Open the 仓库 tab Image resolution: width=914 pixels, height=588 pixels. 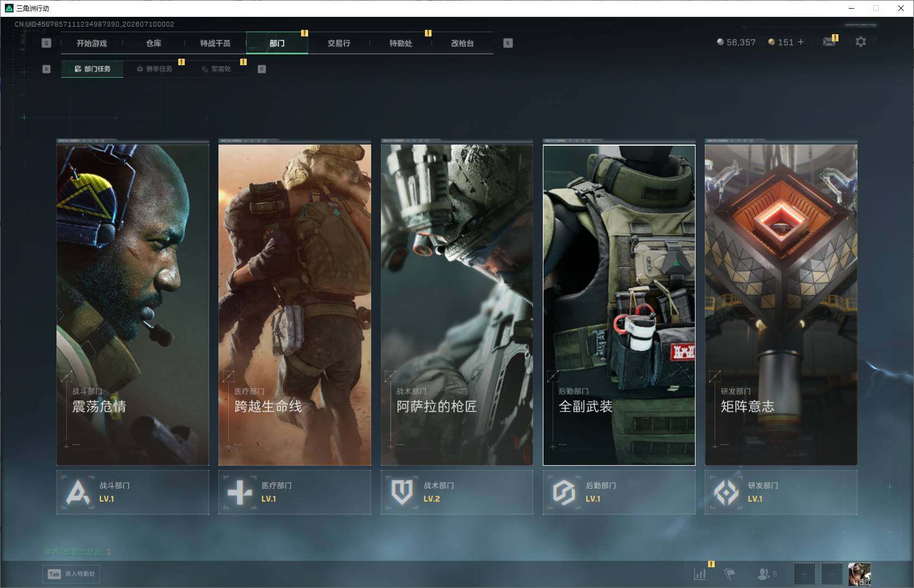[154, 43]
